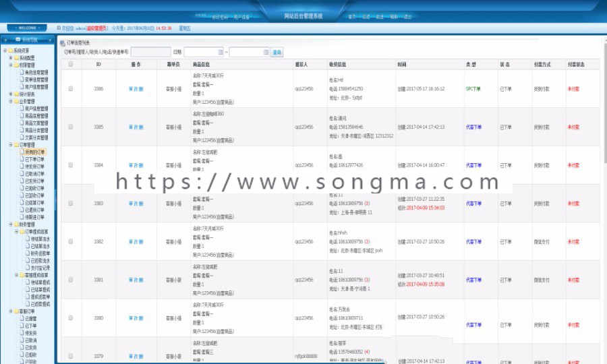Select the 支付宝记录 tree item
This screenshot has height=364, width=607.
pos(40,268)
